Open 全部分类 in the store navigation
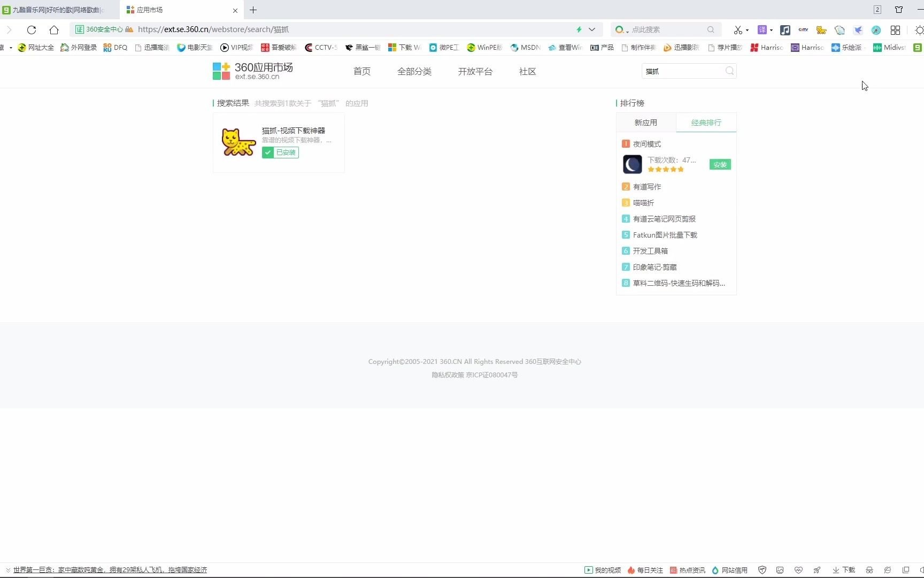 tap(414, 71)
